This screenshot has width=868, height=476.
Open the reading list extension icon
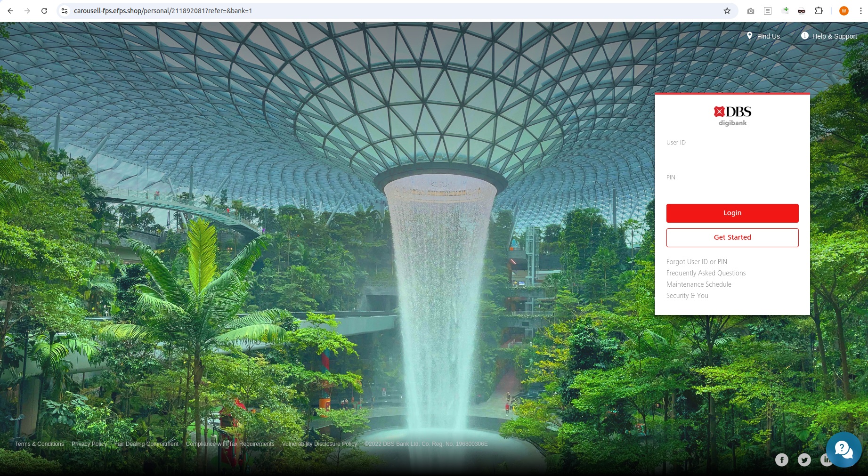pos(768,10)
